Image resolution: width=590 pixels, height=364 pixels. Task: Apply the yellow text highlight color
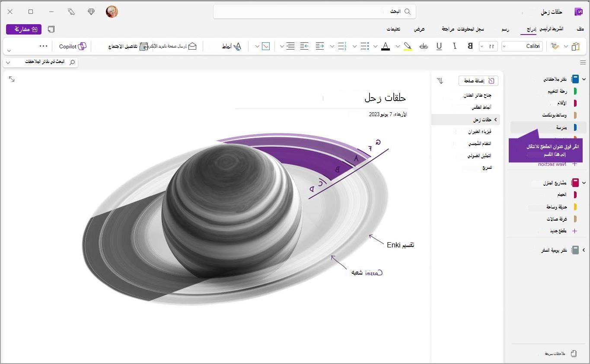(x=408, y=46)
